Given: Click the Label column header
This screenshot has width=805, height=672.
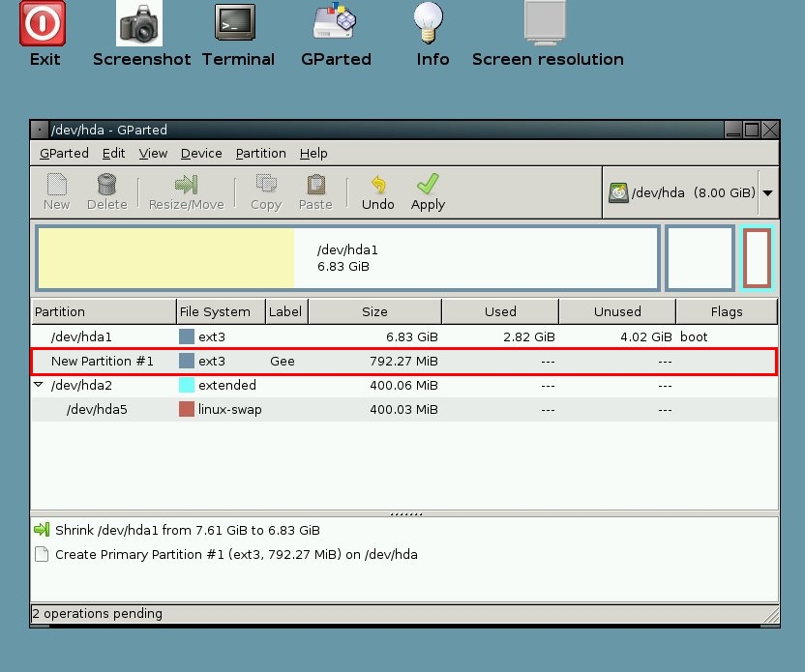Looking at the screenshot, I should [286, 311].
